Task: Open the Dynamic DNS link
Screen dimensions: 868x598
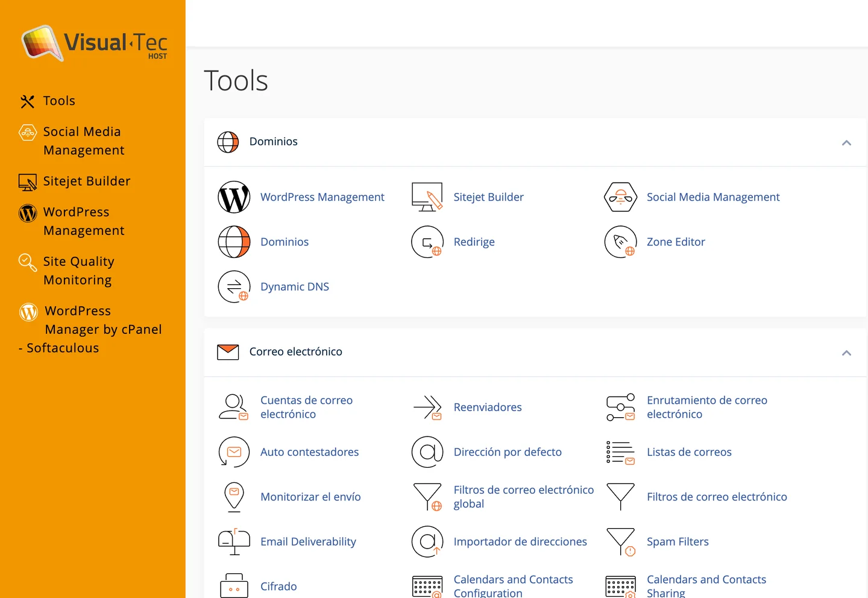Action: tap(295, 286)
